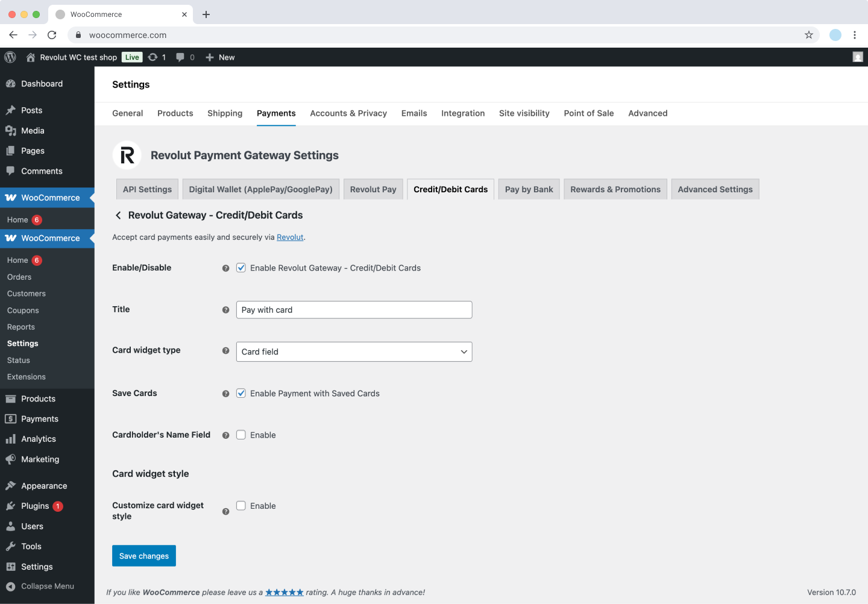Screen dimensions: 868x604
Task: Click the Comments bubble icon in sidebar
Action: tap(10, 171)
